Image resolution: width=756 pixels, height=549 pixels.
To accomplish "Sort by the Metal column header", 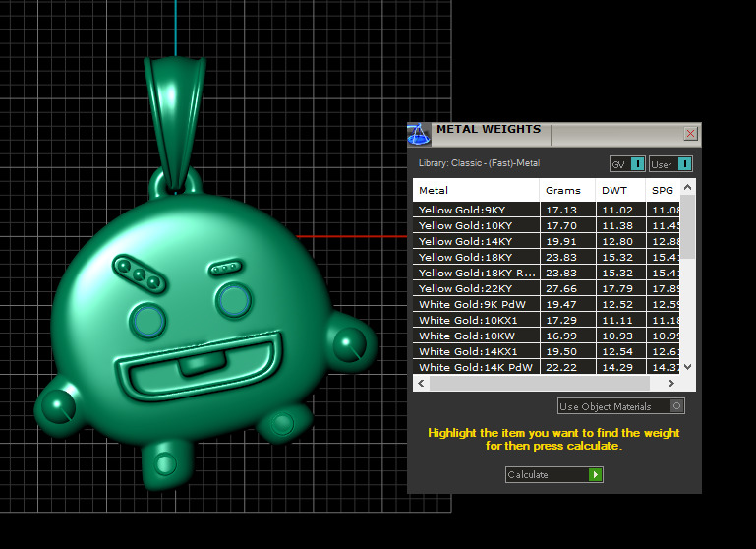I will tap(476, 190).
